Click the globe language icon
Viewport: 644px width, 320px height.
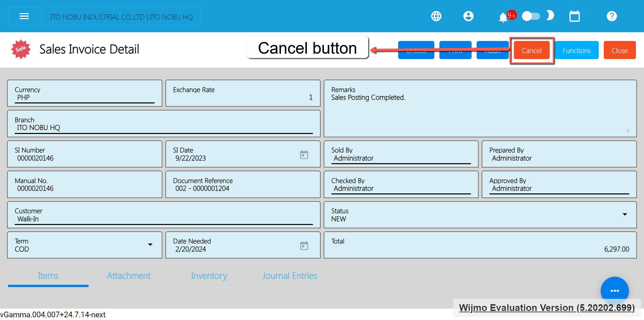click(436, 16)
